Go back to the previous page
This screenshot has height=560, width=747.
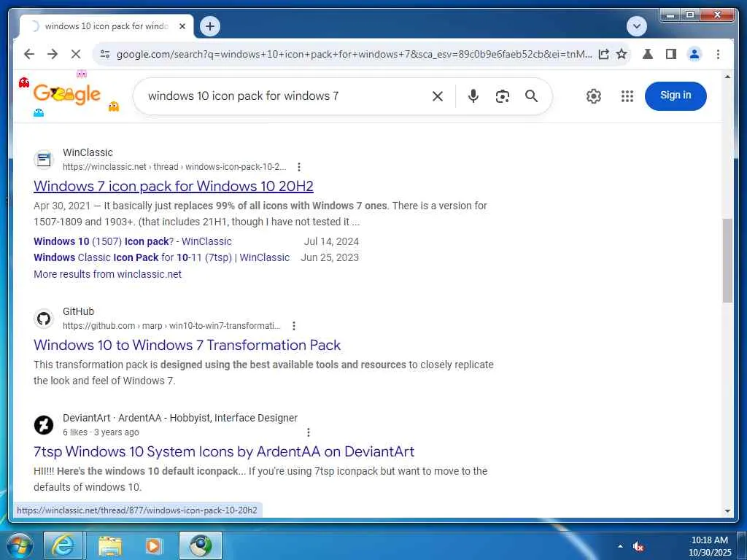pos(29,54)
